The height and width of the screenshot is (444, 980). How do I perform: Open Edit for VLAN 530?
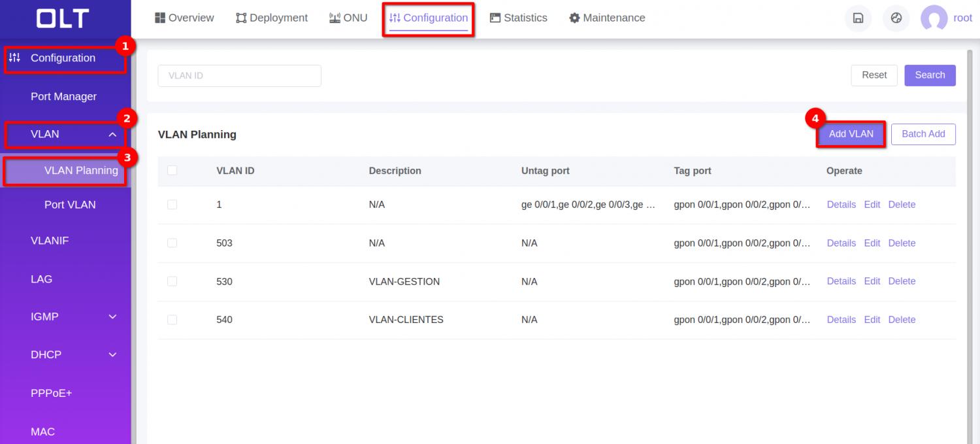872,281
